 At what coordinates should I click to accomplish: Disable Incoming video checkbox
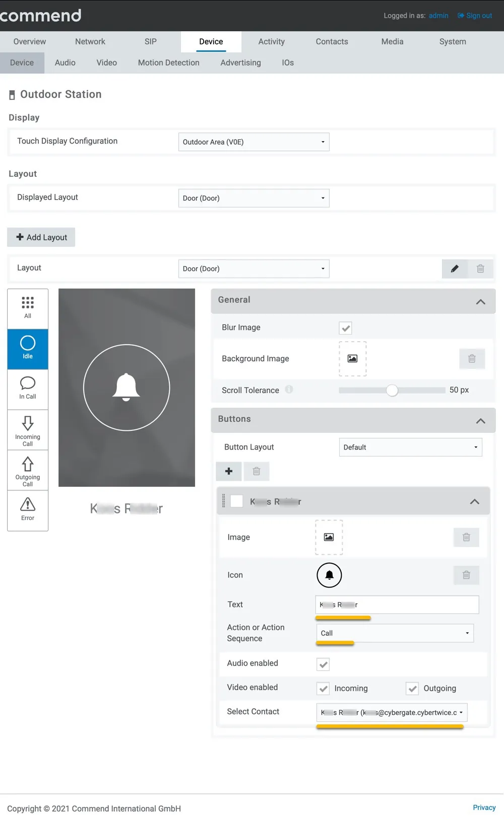(x=323, y=688)
